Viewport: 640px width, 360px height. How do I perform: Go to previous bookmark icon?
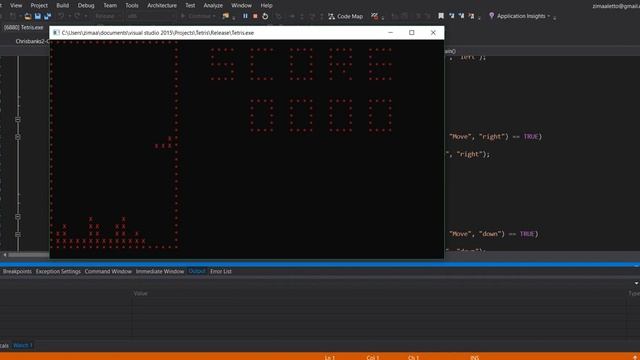[x=451, y=16]
